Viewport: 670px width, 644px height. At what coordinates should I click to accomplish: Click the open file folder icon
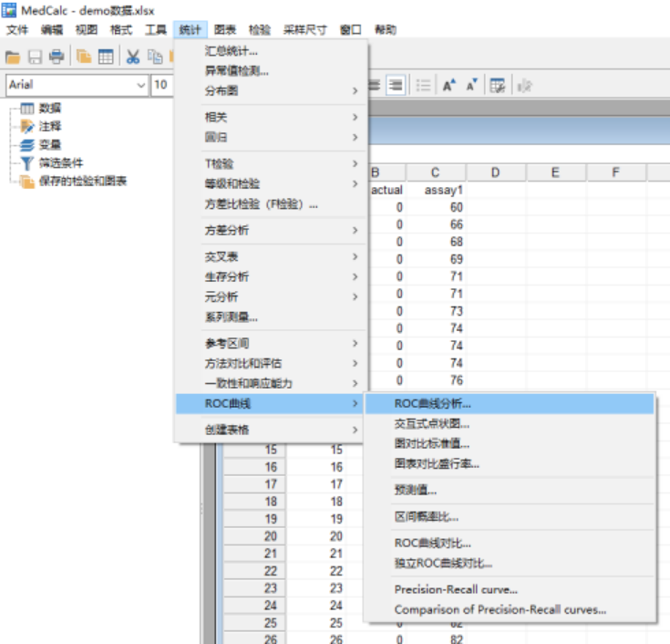point(13,57)
